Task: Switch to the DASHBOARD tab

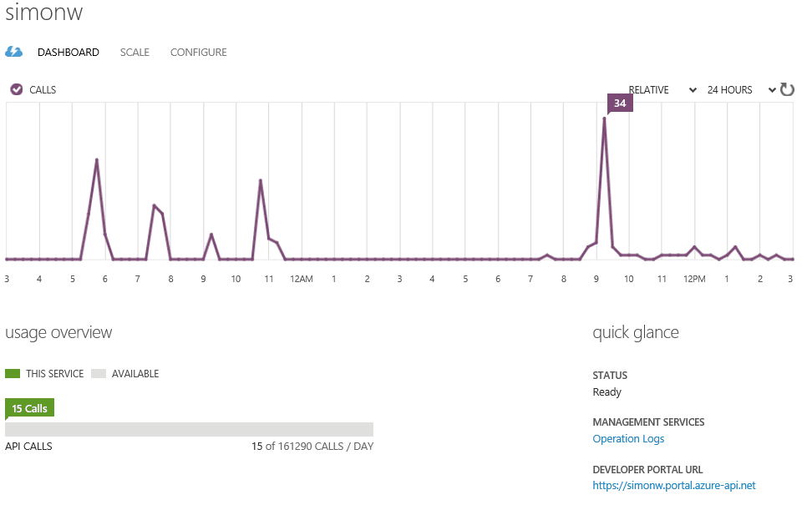Action: click(69, 53)
